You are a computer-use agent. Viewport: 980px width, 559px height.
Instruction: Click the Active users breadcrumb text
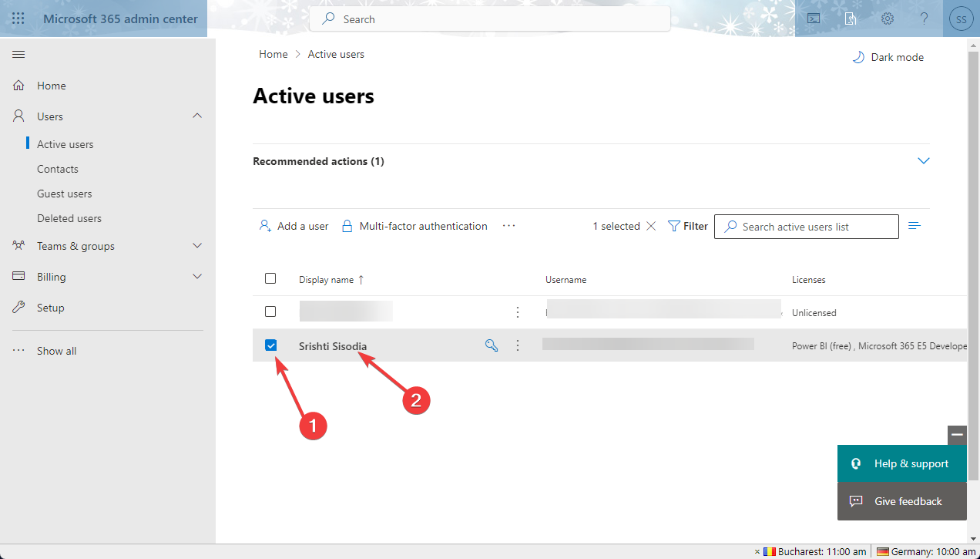[336, 54]
